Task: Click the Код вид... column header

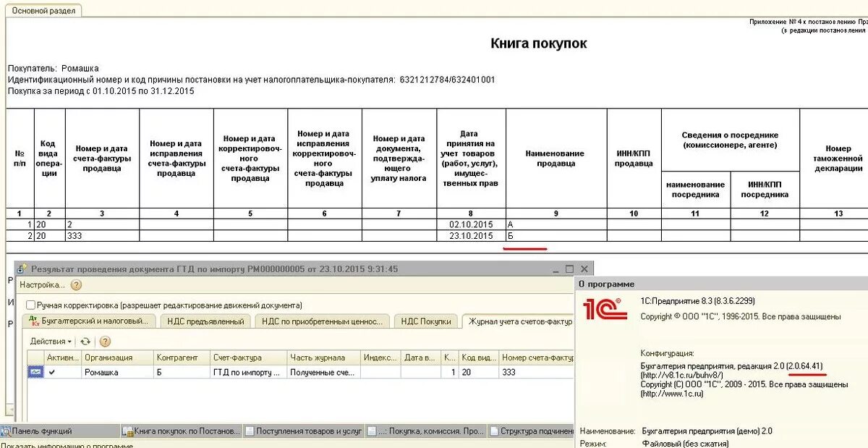Action: (x=478, y=358)
